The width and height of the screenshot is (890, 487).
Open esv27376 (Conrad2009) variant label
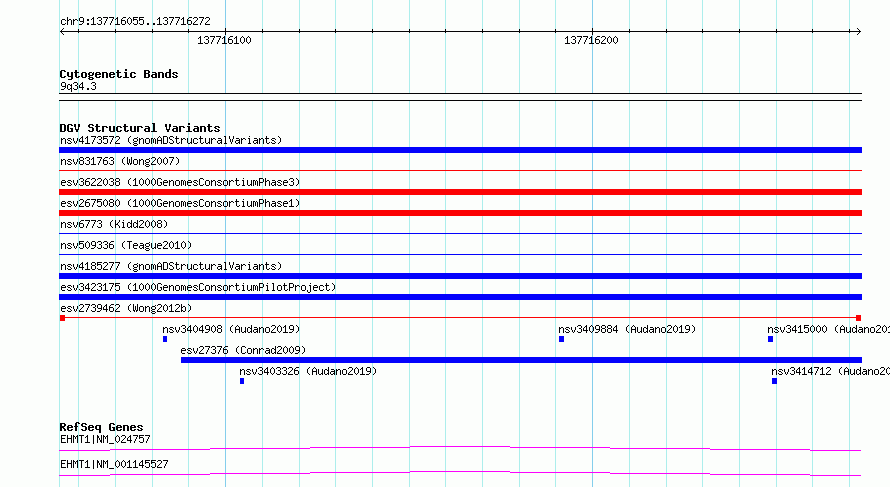(x=243, y=350)
